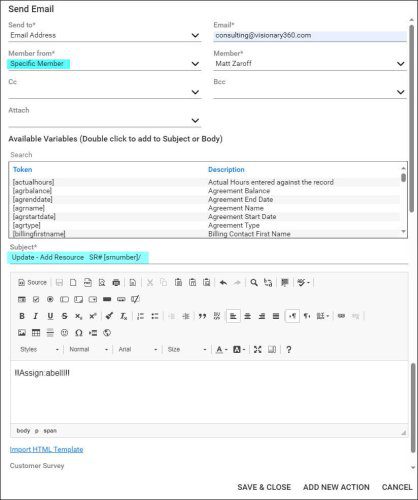Expand the Member Matt Zaroff dropdown
The image size is (418, 500).
click(400, 64)
